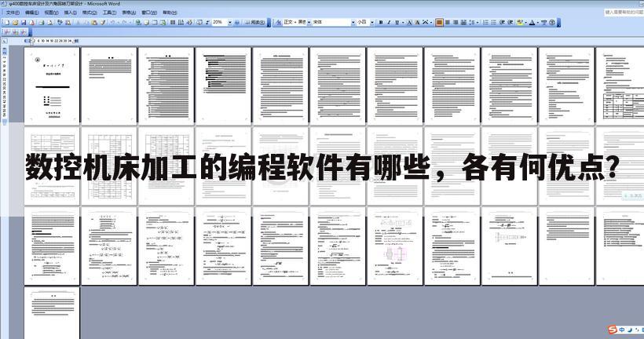Open the 20% zoom dropdown

[229, 23]
